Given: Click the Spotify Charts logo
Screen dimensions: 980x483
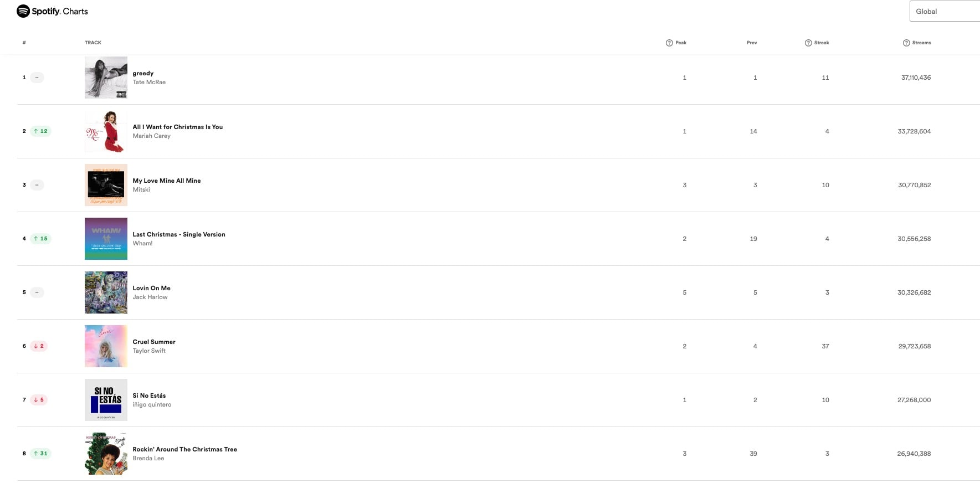Looking at the screenshot, I should click(x=52, y=11).
